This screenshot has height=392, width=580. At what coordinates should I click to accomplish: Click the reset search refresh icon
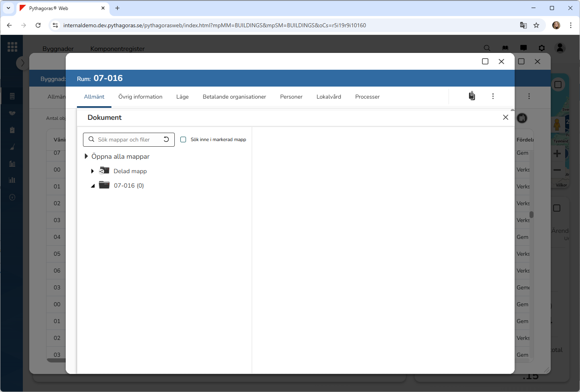[x=166, y=139]
